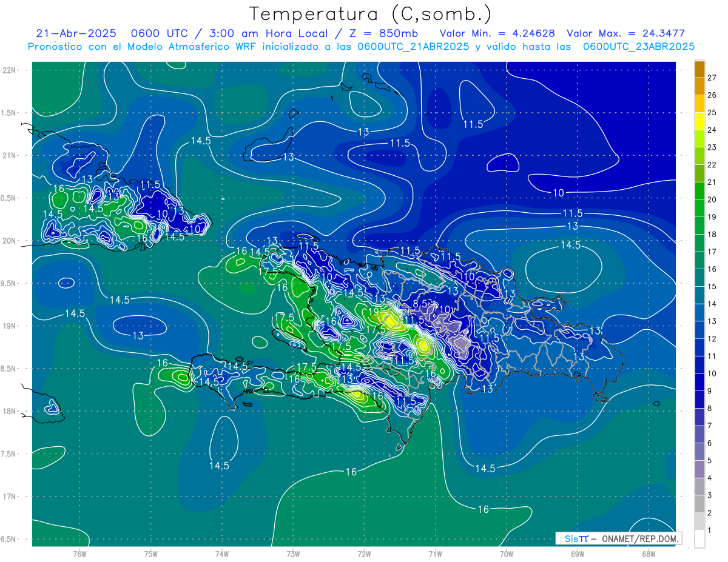Image resolution: width=728 pixels, height=562 pixels.
Task: Click the "19" contour label near the yellow hotspot
Action: coord(374,312)
